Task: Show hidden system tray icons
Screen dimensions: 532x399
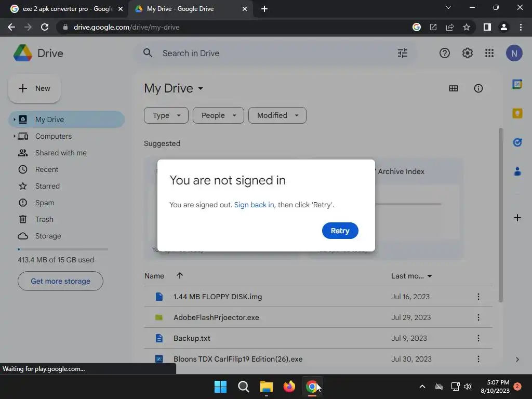Action: click(422, 387)
